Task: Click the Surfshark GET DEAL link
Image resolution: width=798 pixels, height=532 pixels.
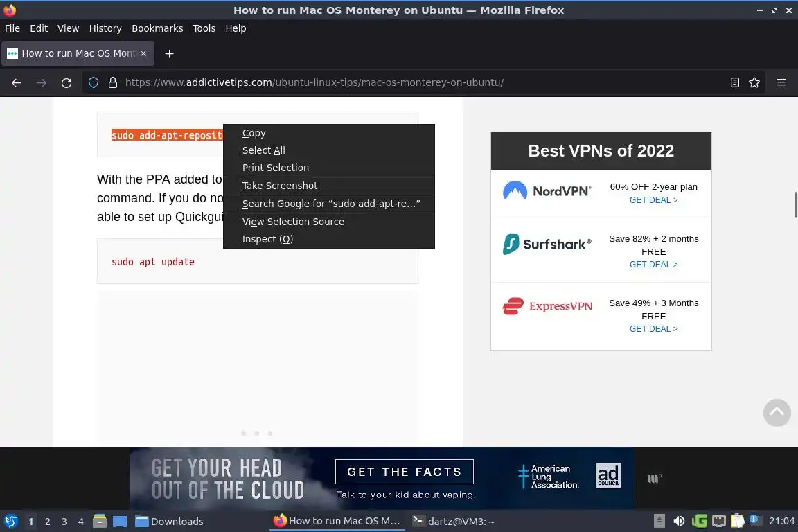Action: coord(653,265)
